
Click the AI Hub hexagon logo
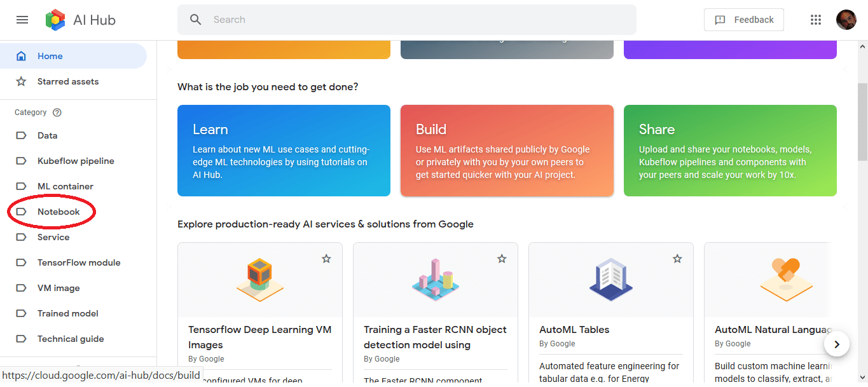click(x=55, y=20)
